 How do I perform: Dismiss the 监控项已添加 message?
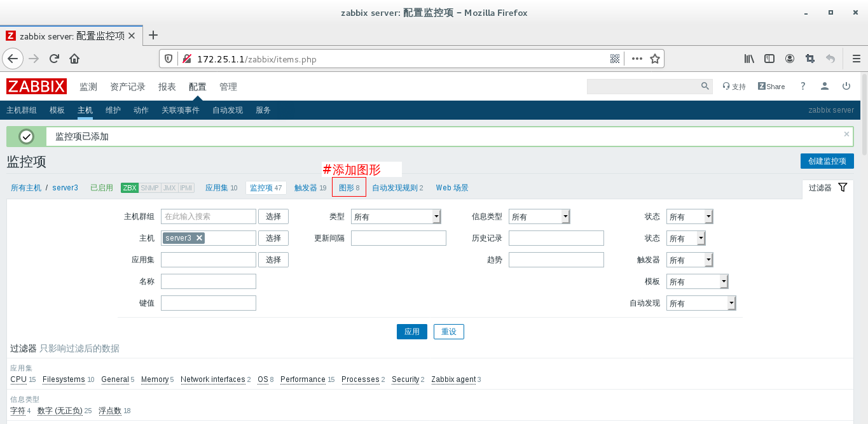point(846,134)
